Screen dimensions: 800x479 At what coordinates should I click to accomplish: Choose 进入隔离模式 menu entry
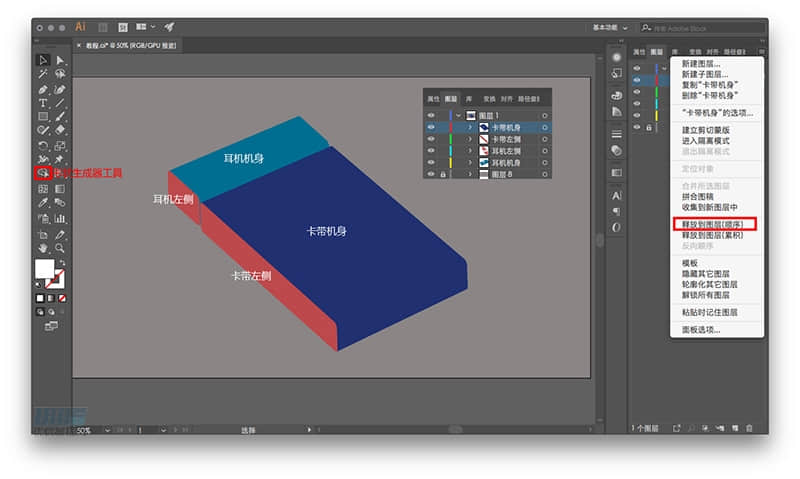706,141
